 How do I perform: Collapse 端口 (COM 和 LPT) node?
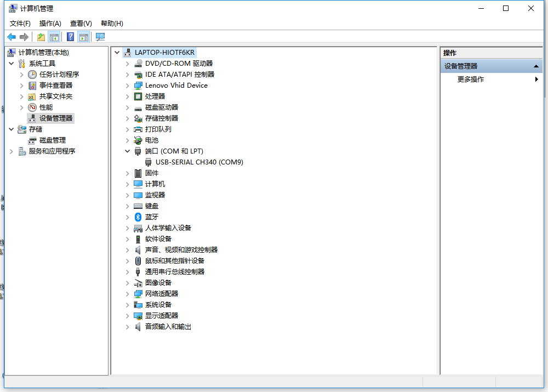pyautogui.click(x=127, y=151)
